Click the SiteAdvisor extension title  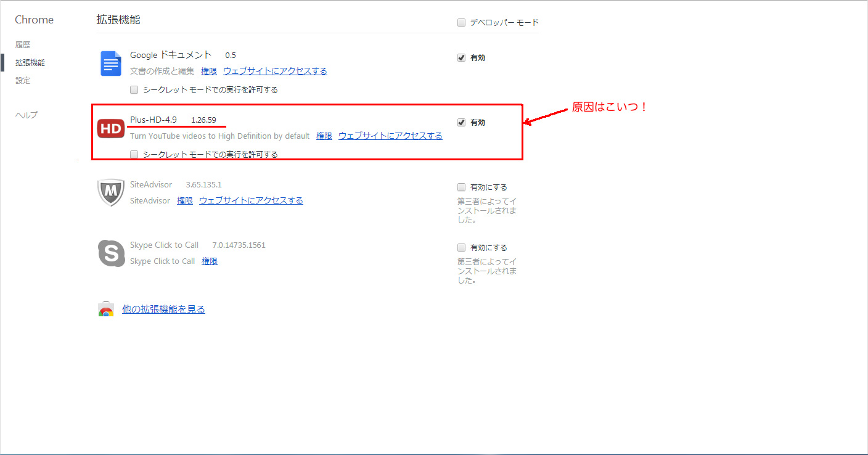[151, 184]
